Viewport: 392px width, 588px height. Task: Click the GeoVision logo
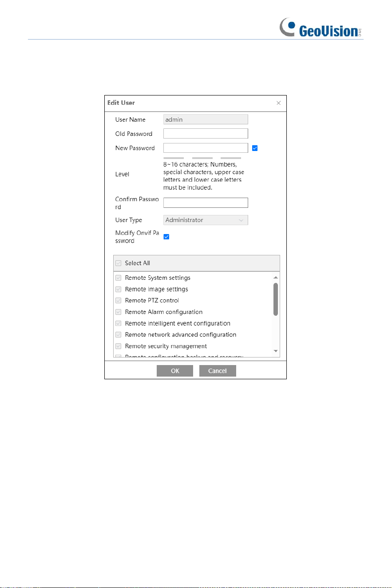320,28
